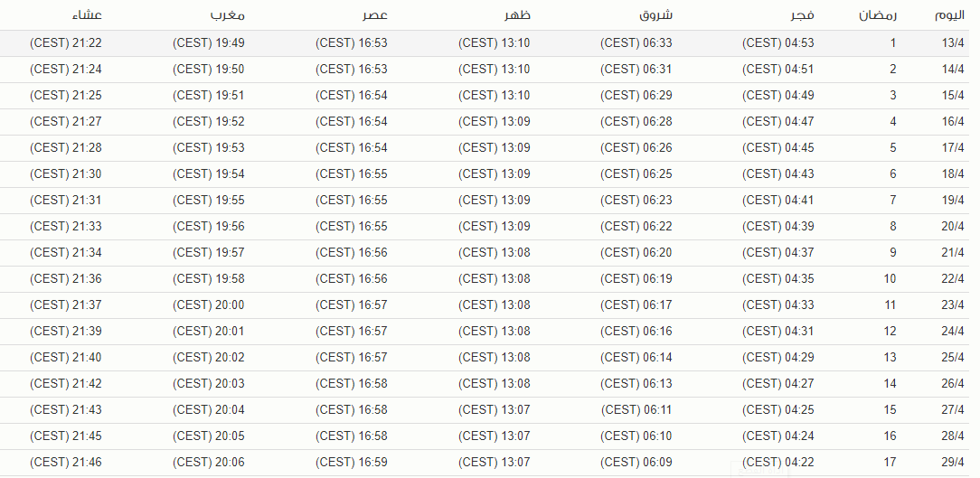
Task: Select the 29/4 date cell
Action: (953, 463)
